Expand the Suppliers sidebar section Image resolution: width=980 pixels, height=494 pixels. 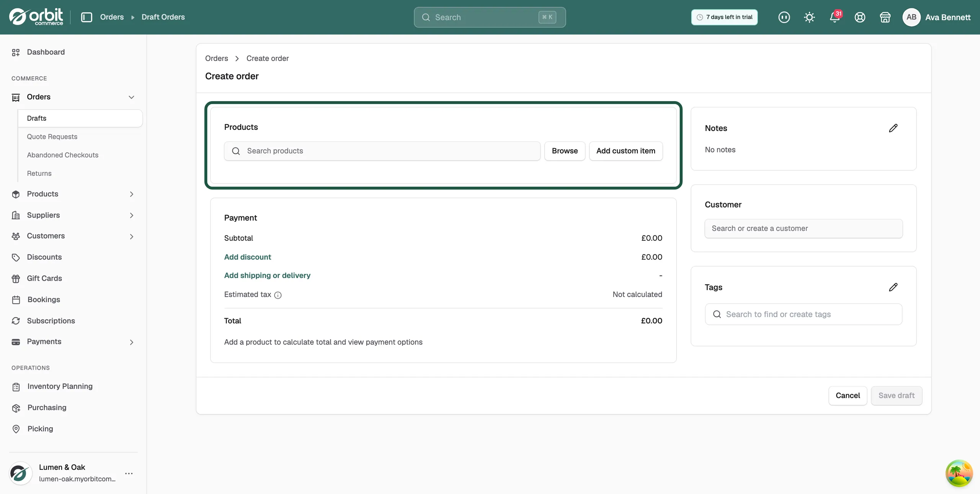pyautogui.click(x=131, y=216)
